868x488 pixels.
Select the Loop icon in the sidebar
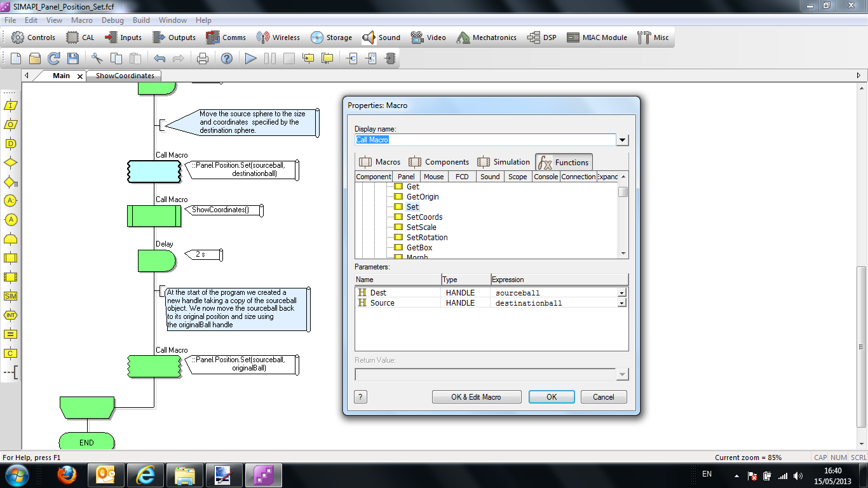11,239
